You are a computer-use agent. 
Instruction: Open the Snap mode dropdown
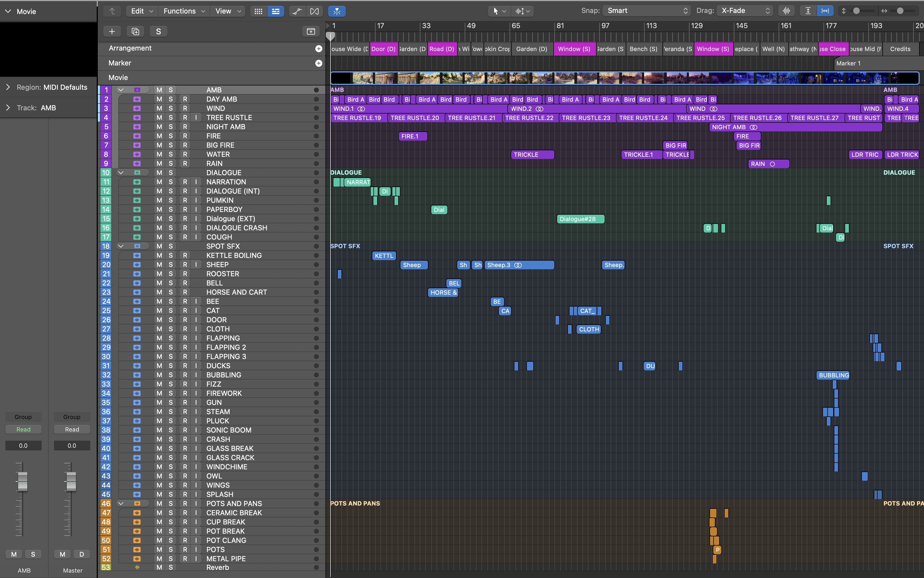click(x=646, y=11)
